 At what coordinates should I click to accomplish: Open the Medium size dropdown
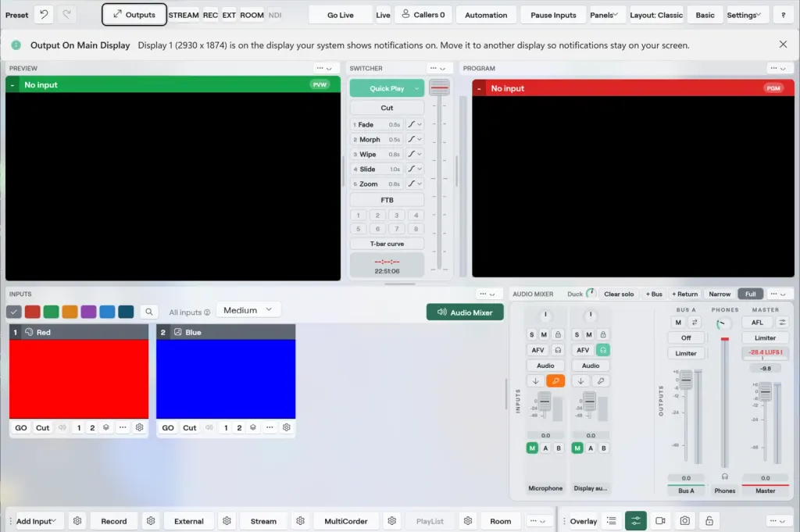(x=248, y=310)
